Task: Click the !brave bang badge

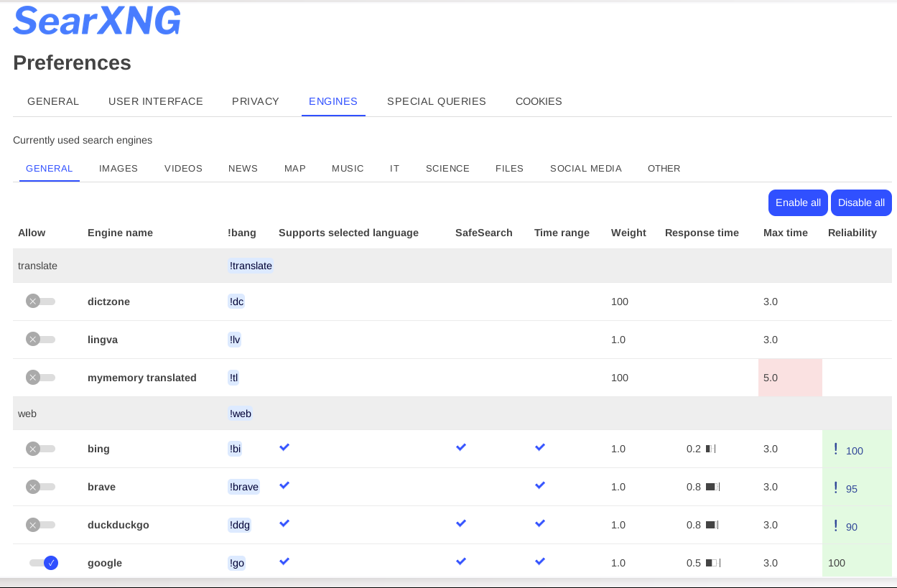Action: 243,487
